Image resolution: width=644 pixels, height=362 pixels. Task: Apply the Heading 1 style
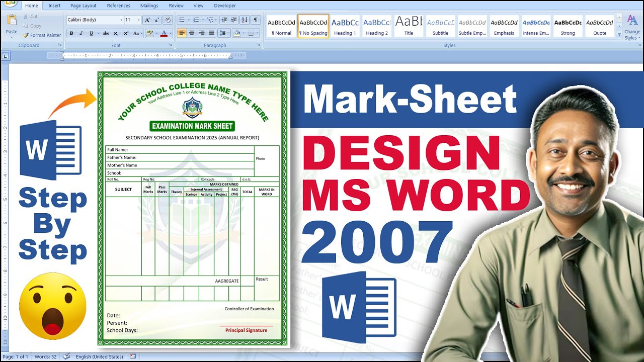coord(345,26)
